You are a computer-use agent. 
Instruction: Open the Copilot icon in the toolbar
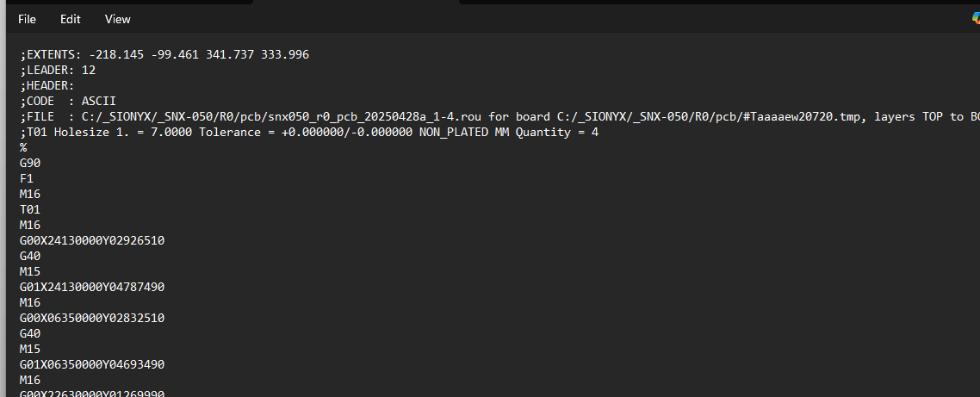point(976,20)
